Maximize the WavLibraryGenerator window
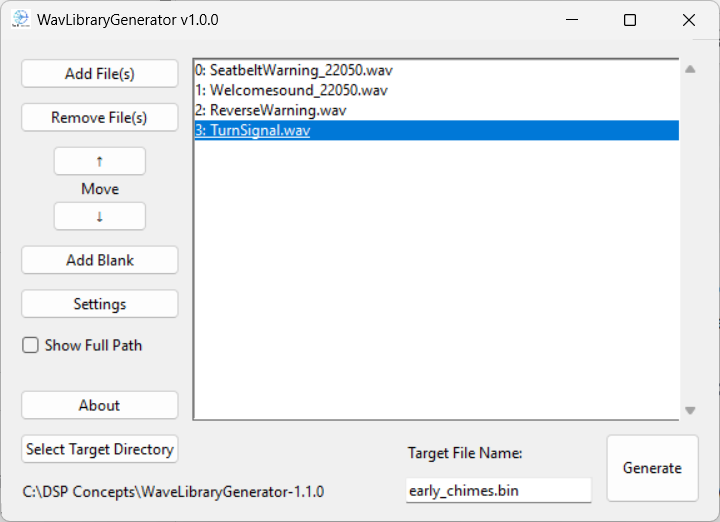720x522 pixels. [630, 20]
